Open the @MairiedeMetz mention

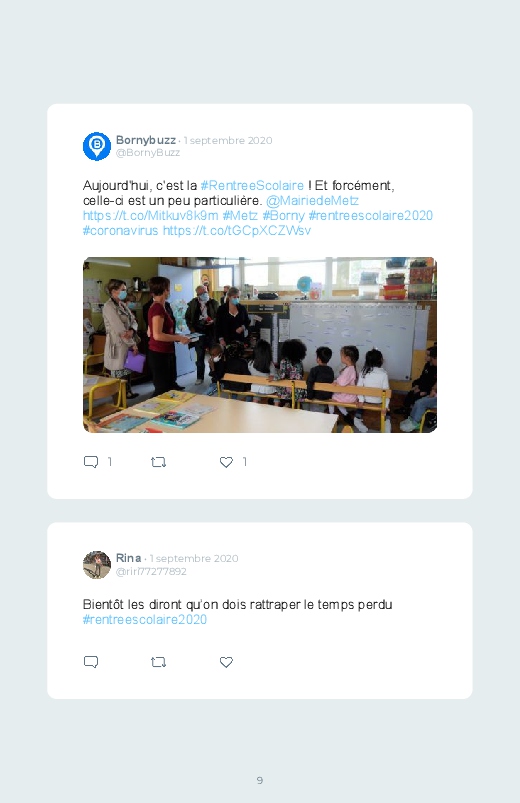[x=312, y=200]
